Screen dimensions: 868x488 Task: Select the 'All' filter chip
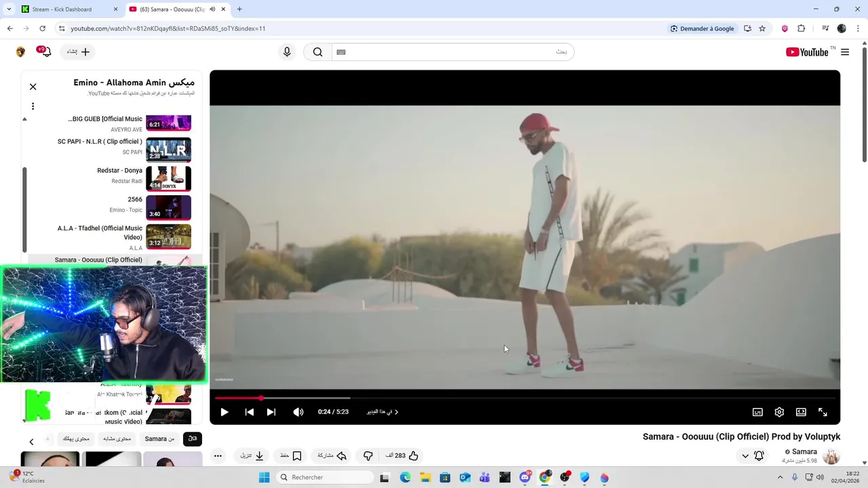pos(192,439)
